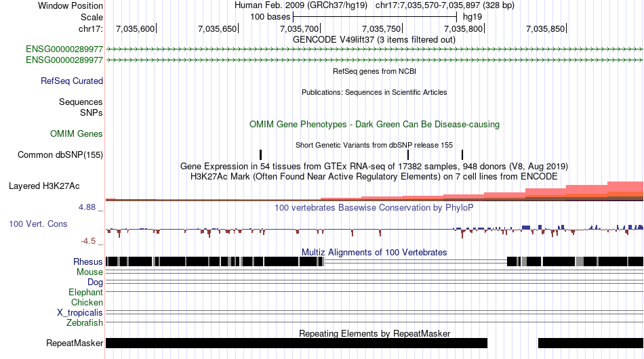Click Short Genetic Variants from dbSNP title

click(374, 145)
